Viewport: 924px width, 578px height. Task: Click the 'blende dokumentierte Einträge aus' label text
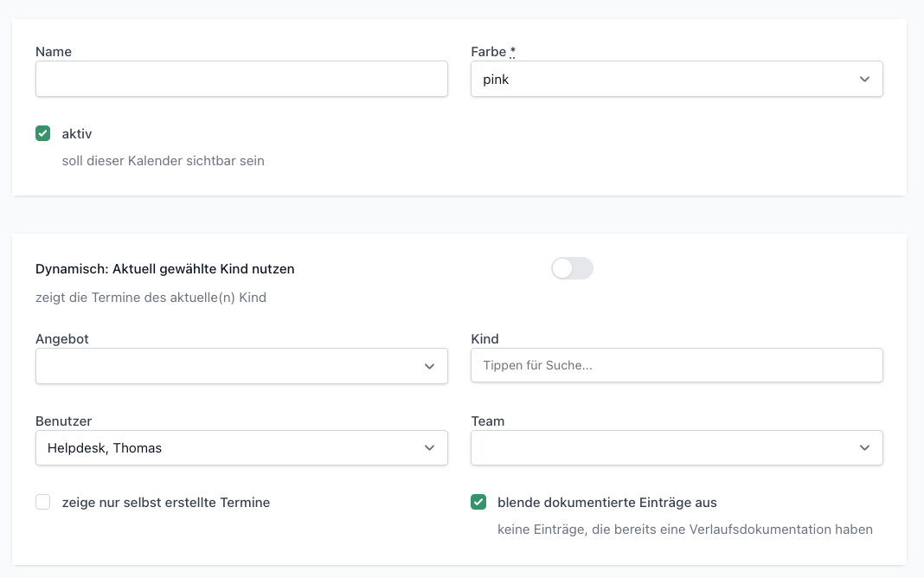[606, 503]
